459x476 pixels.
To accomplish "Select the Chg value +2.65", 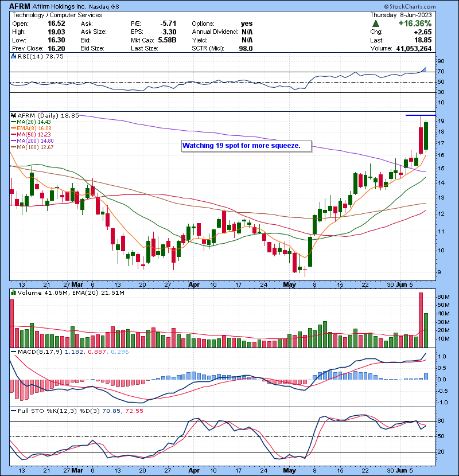I will 422,32.
